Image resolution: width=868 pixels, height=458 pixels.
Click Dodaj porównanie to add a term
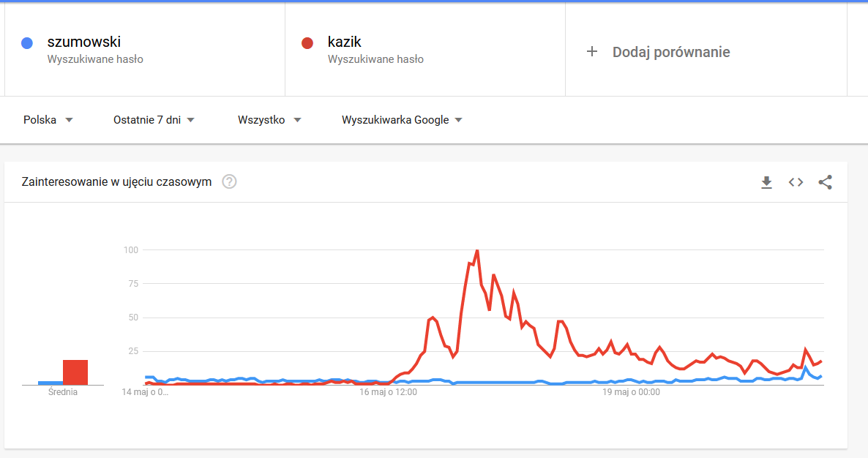tap(671, 52)
